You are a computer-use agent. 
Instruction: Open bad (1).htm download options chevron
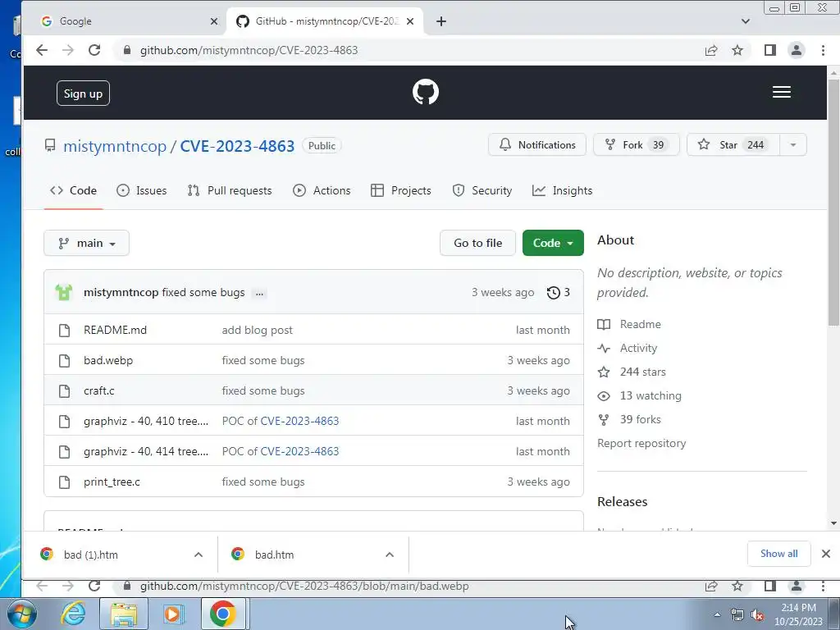pos(199,555)
